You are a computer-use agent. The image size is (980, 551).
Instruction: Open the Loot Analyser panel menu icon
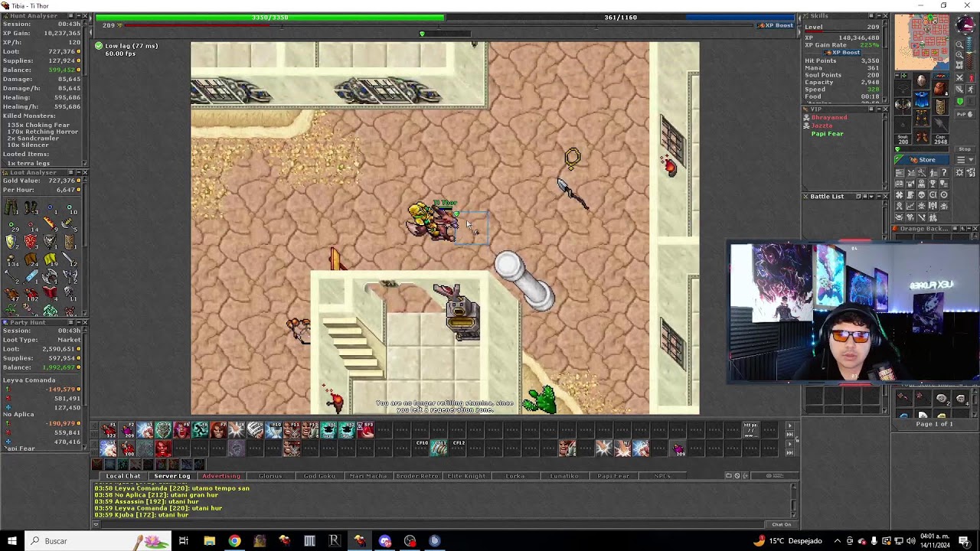click(x=70, y=172)
